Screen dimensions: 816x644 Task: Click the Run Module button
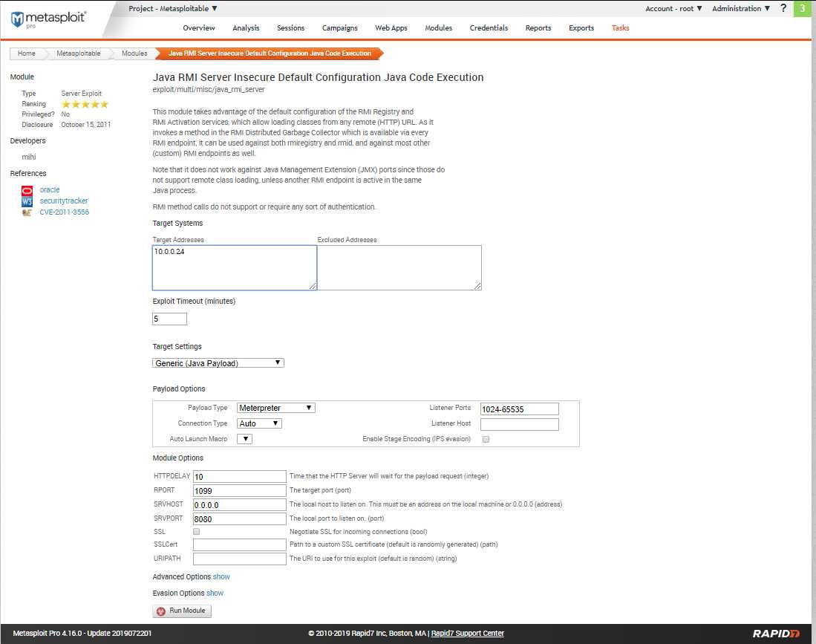click(182, 611)
